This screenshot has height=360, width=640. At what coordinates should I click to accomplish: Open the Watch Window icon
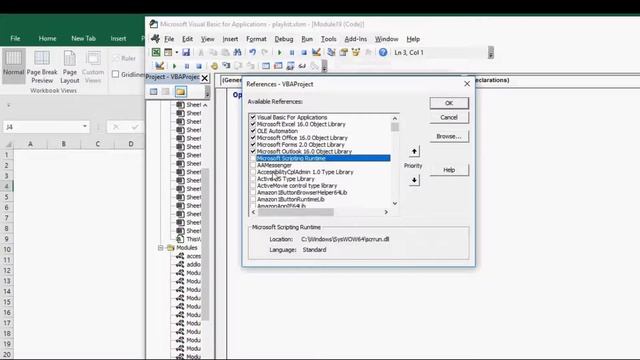290,66
